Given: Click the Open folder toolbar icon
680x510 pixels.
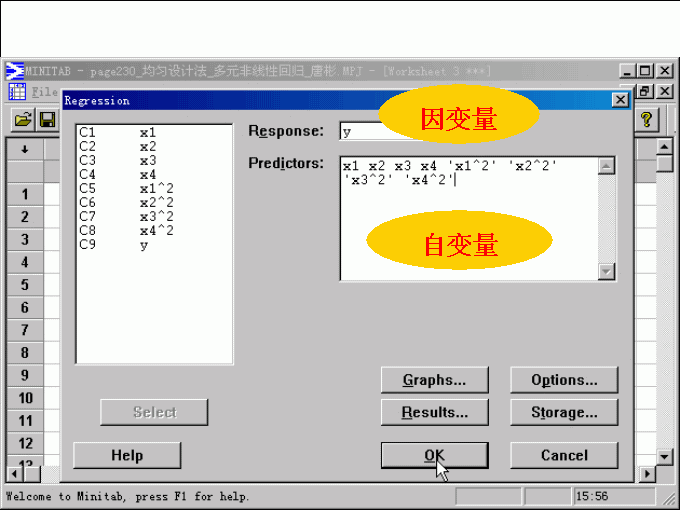Looking at the screenshot, I should (x=22, y=119).
